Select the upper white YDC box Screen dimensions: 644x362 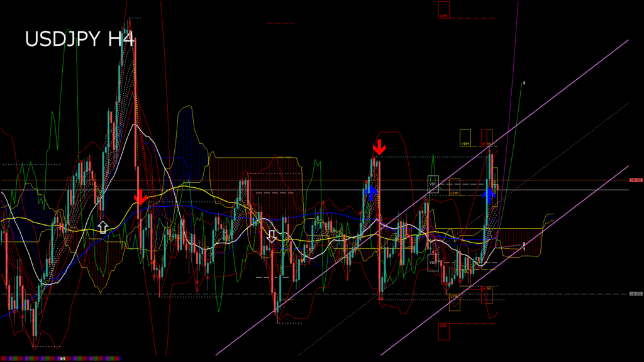[x=433, y=184]
